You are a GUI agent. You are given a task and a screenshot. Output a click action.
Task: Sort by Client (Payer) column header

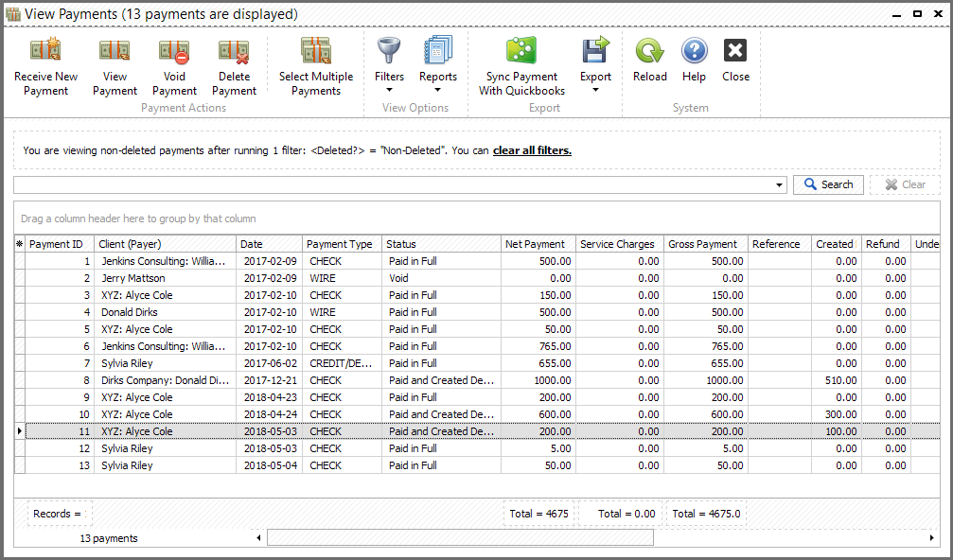pos(165,244)
